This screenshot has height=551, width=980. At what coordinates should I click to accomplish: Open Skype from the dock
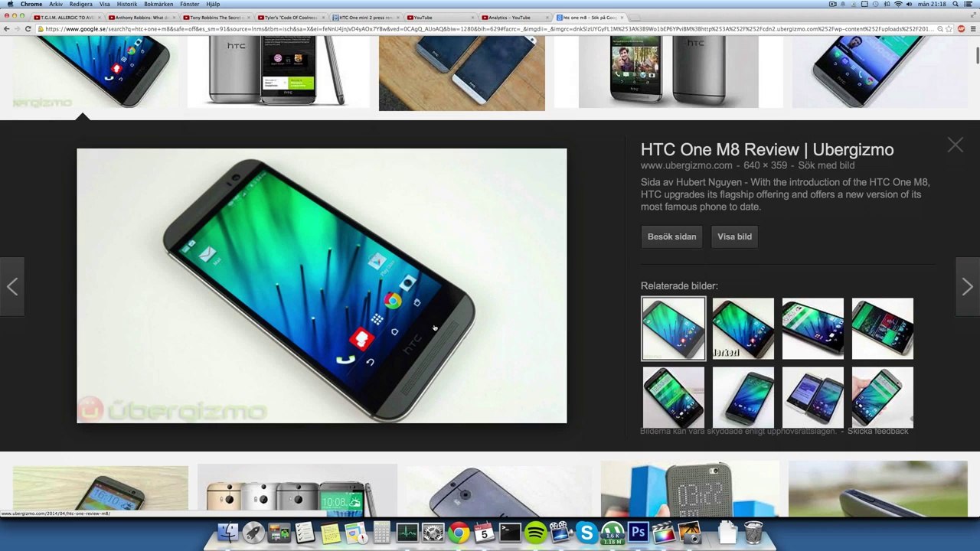[587, 532]
